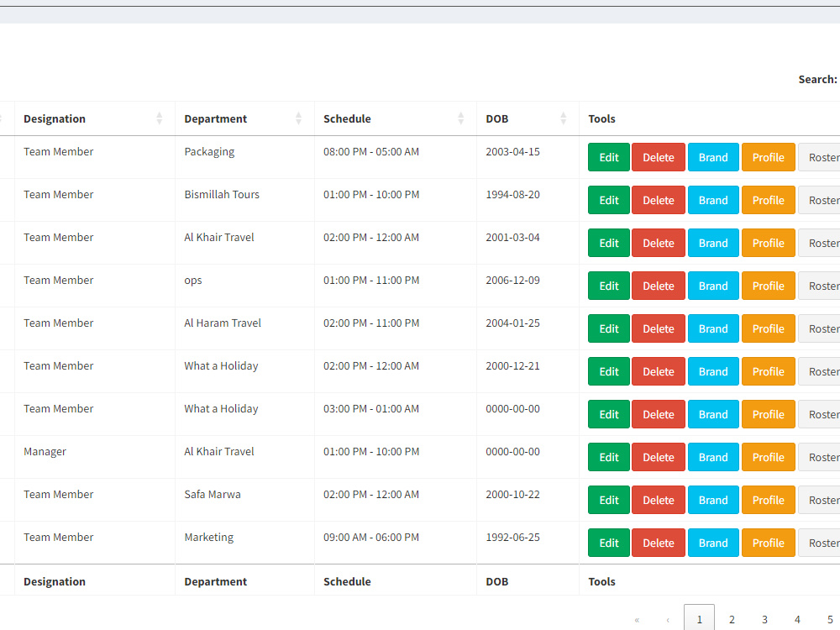Open Brand for Bismillah Tours row
The width and height of the screenshot is (840, 630).
pos(713,200)
